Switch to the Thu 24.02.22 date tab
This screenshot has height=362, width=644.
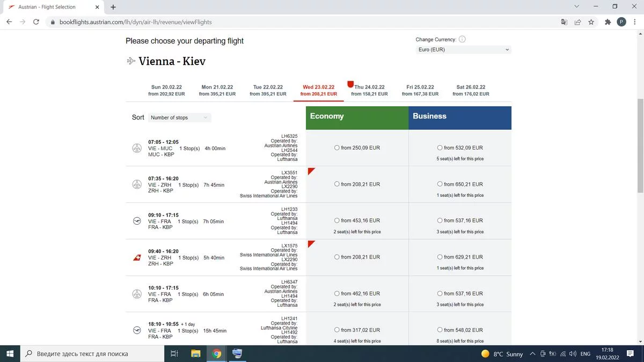click(x=369, y=90)
